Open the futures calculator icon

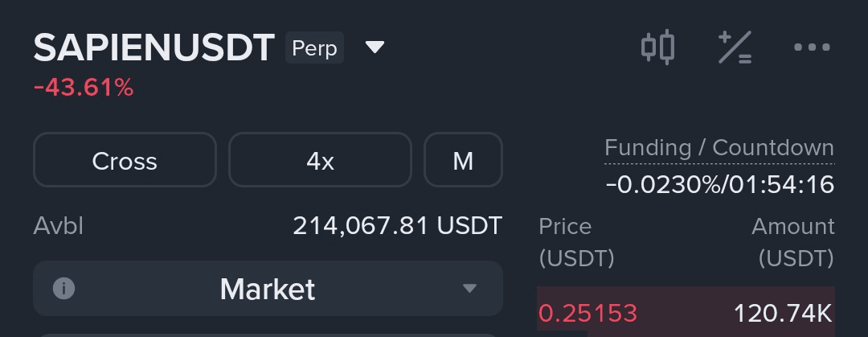(x=735, y=47)
